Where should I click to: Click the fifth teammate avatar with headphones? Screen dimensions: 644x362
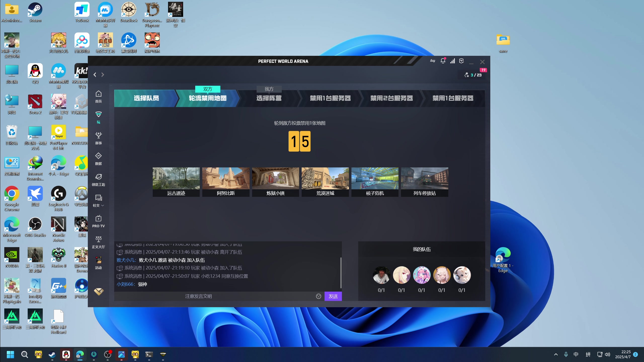click(462, 275)
